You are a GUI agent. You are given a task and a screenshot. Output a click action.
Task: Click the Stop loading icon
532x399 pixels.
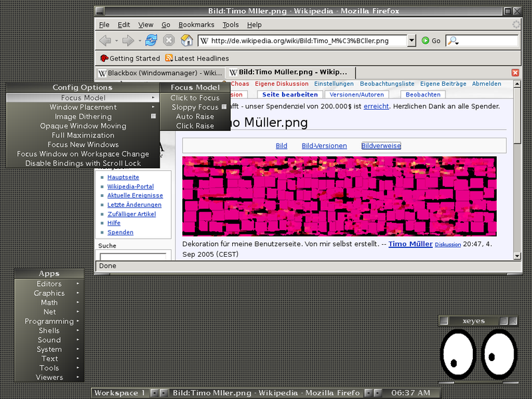(x=168, y=40)
